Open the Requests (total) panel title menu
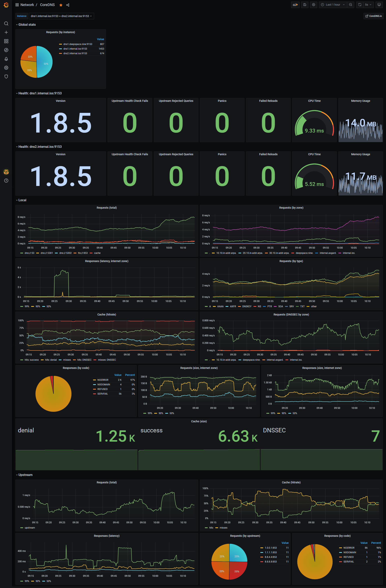 (x=107, y=207)
